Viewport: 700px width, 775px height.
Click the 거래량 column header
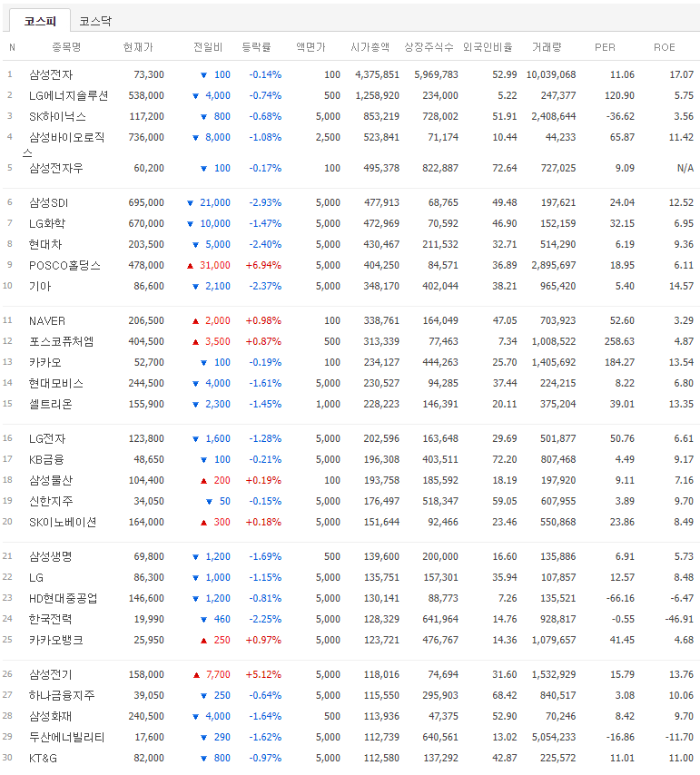[547, 47]
